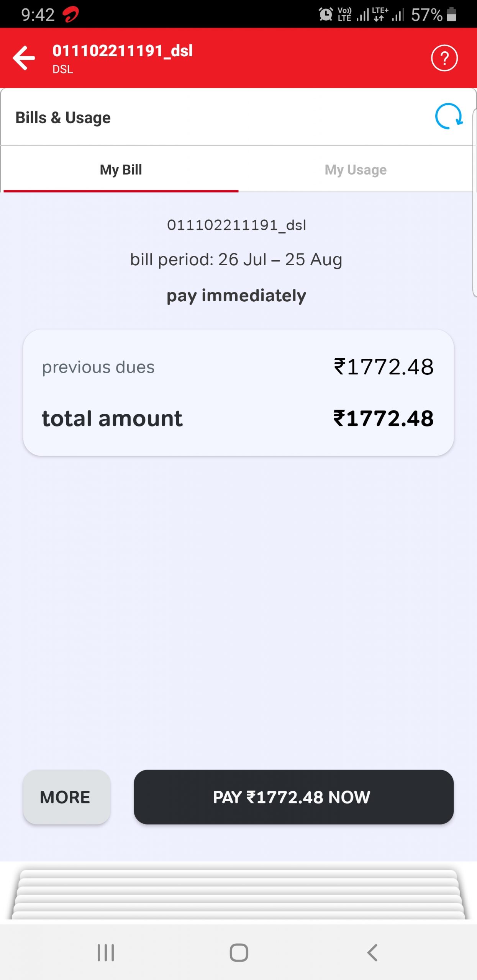
Task: Tap the 011102211191_dsl title in red header
Action: click(123, 51)
